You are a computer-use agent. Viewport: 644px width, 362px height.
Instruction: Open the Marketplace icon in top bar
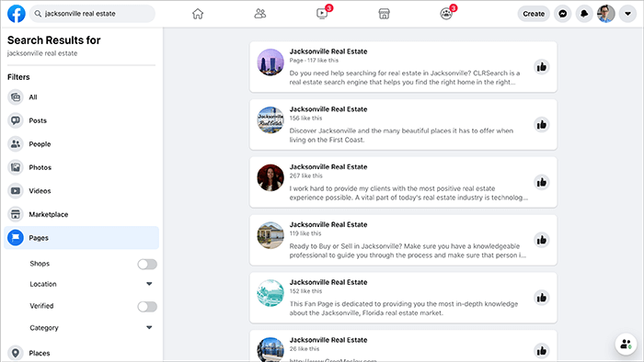click(384, 14)
